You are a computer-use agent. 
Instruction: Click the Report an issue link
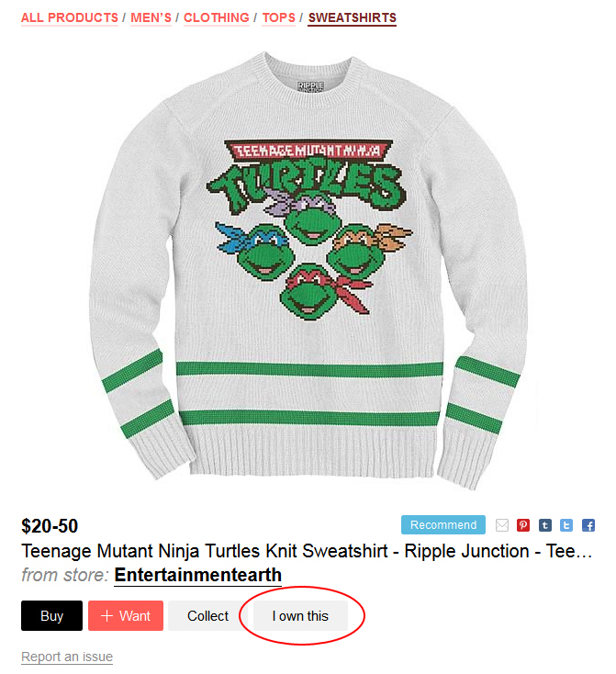pyautogui.click(x=67, y=657)
